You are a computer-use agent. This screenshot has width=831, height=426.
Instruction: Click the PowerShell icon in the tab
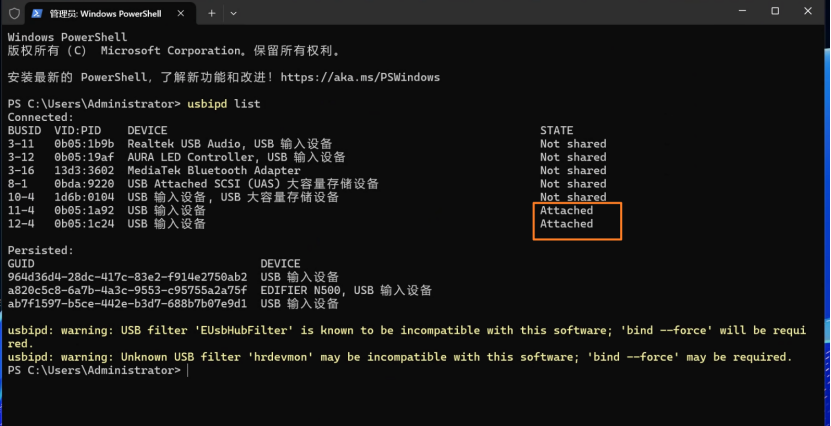coord(37,13)
